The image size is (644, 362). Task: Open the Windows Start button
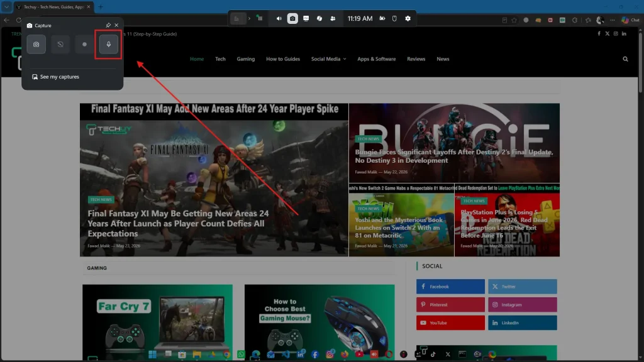pyautogui.click(x=152, y=354)
